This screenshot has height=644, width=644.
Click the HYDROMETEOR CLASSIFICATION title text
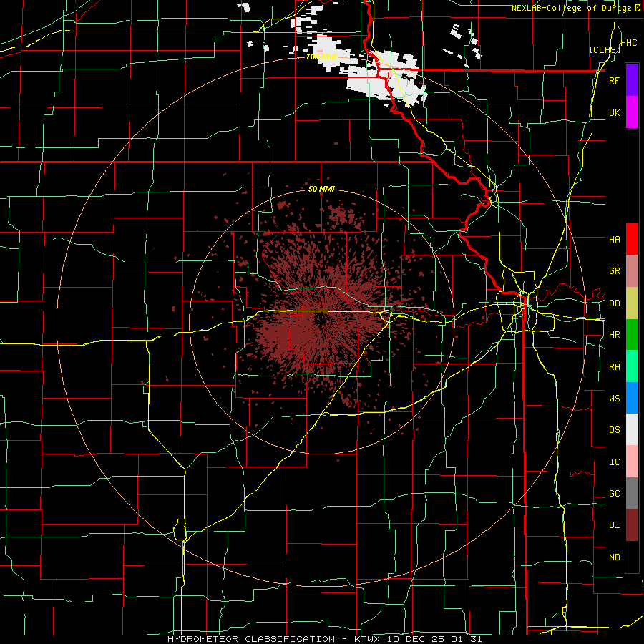[x=251, y=639]
